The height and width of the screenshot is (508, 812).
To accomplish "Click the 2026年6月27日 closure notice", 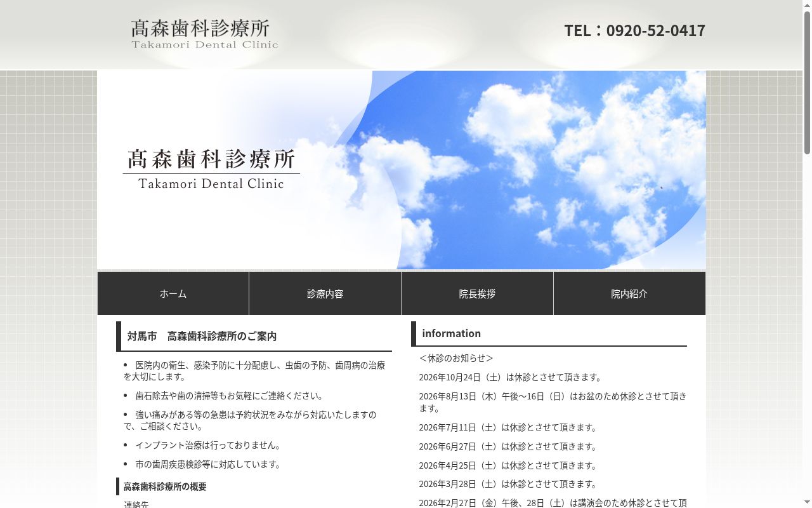I will click(508, 446).
